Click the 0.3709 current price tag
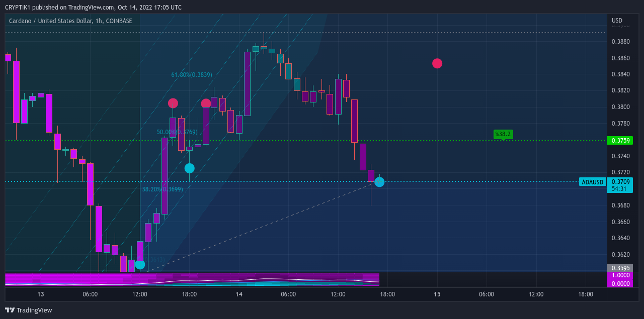Image resolution: width=644 pixels, height=319 pixels. coord(619,181)
